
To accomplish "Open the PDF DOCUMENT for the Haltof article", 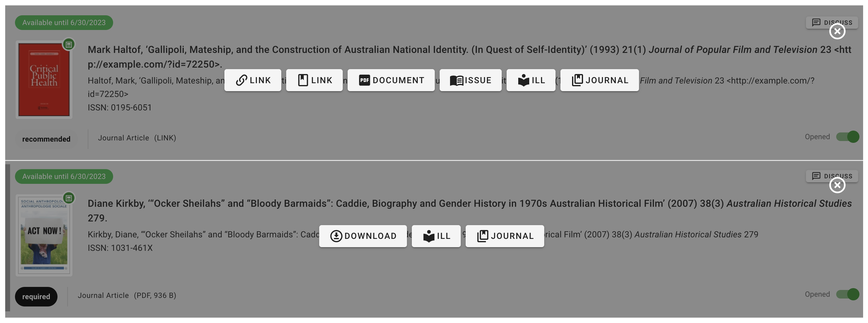I will click(391, 80).
